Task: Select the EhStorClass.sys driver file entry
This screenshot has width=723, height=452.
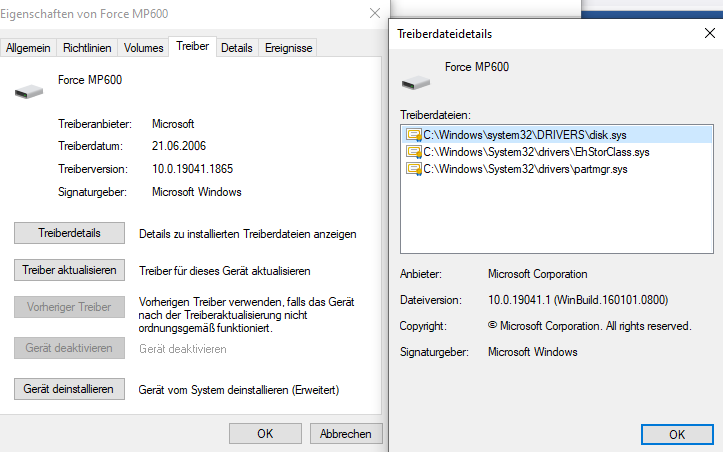Action: click(557, 152)
